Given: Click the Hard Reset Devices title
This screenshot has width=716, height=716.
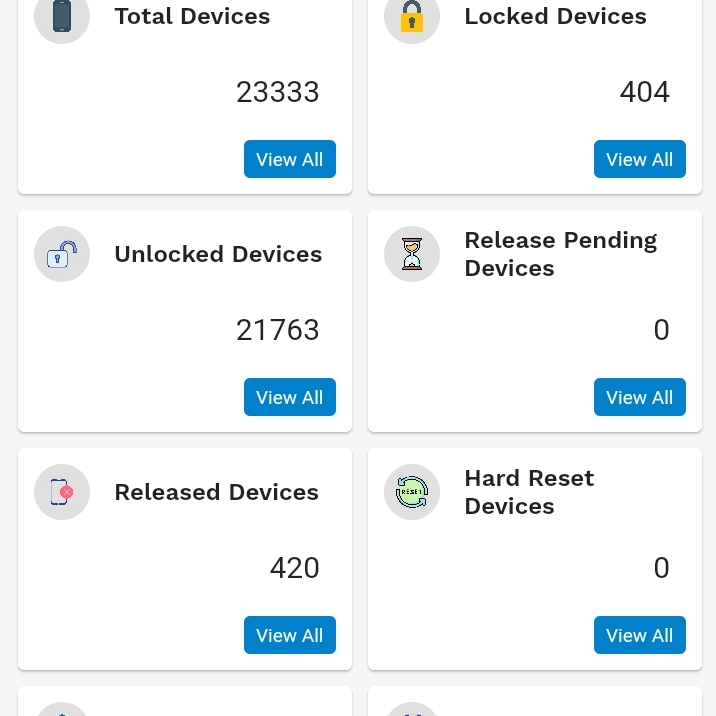Looking at the screenshot, I should (529, 492).
